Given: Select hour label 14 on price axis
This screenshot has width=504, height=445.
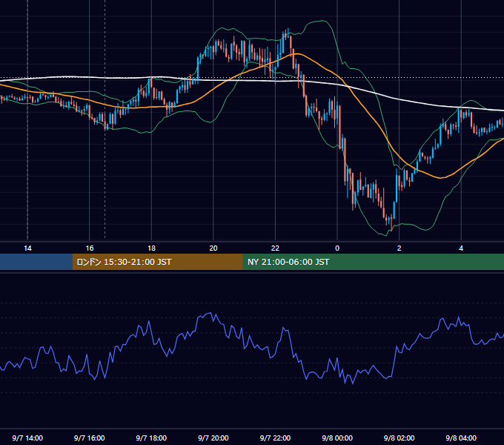Looking at the screenshot, I should pos(27,248).
